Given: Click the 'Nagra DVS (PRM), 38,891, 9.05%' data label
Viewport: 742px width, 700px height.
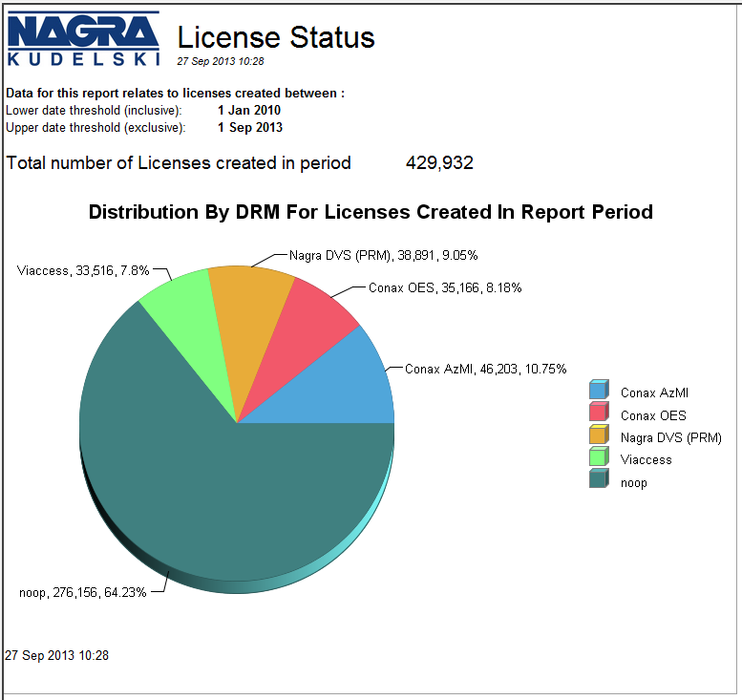Looking at the screenshot, I should click(383, 255).
